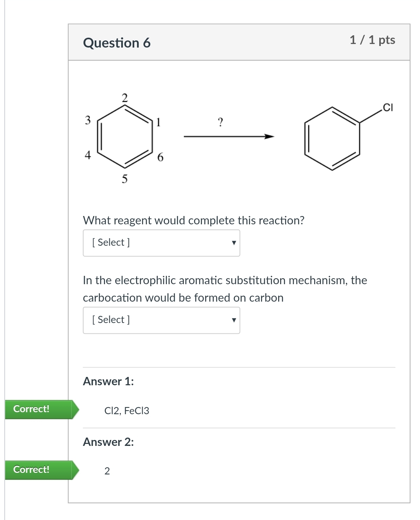
Task: Click the "What reagent would complete this reaction?" prompt
Action: (193, 220)
